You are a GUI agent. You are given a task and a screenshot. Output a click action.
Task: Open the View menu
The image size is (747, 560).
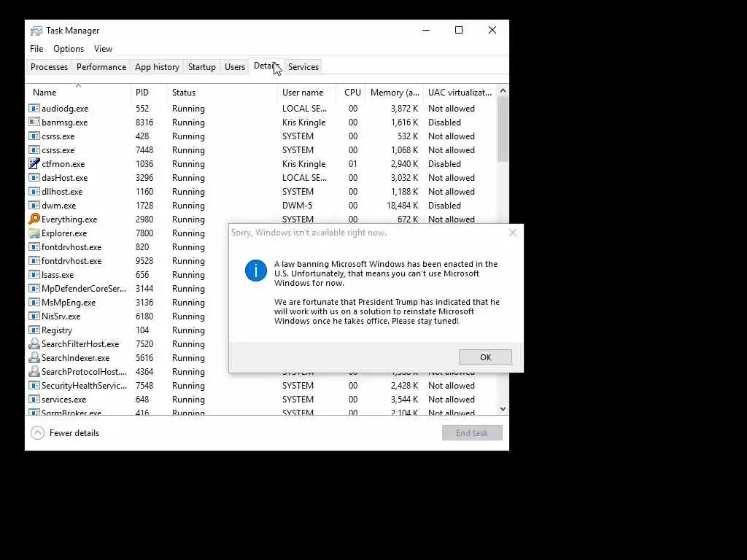click(x=103, y=49)
